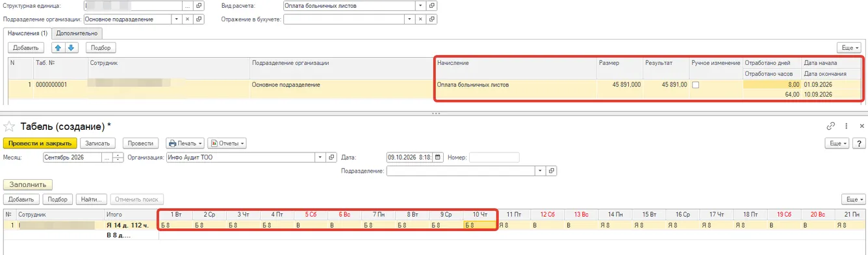Open Еще menu above accruals table

click(849, 47)
